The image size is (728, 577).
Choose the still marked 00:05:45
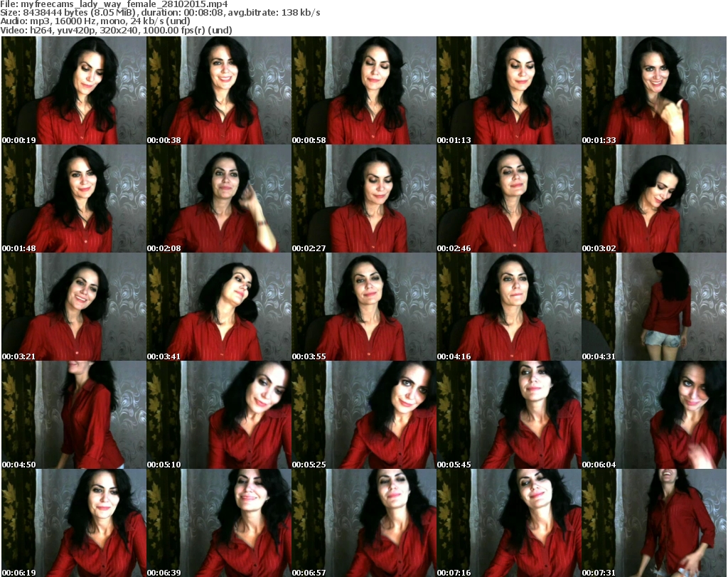[509, 414]
